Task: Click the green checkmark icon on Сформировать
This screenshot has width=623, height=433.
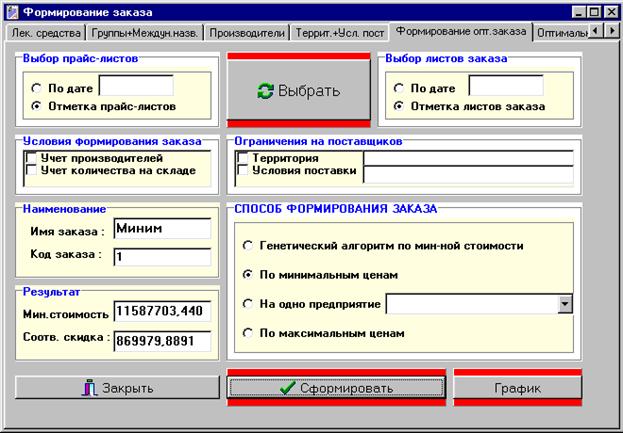Action: (x=287, y=388)
